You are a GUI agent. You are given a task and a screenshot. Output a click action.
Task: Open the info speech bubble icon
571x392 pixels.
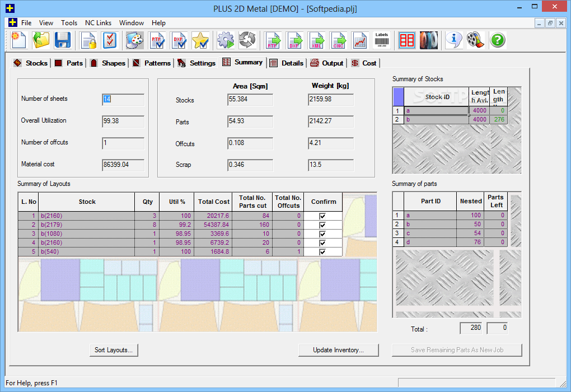[454, 40]
